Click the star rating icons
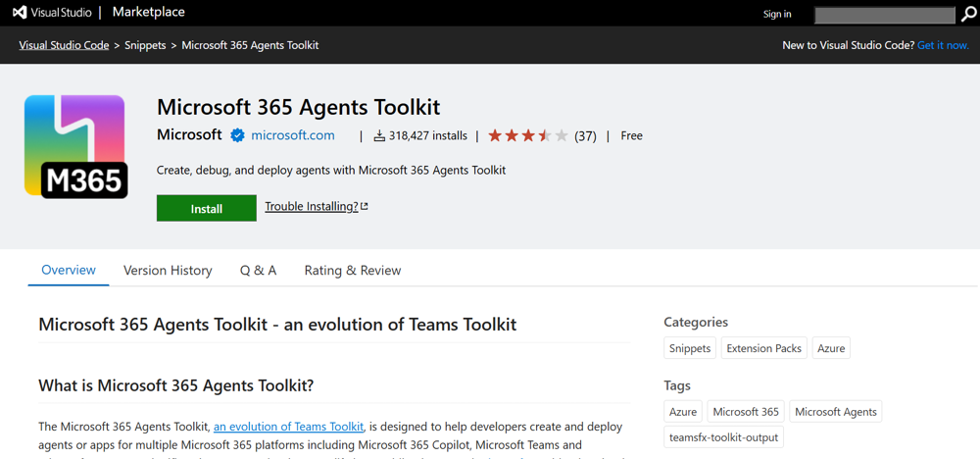The image size is (980, 459). [527, 136]
